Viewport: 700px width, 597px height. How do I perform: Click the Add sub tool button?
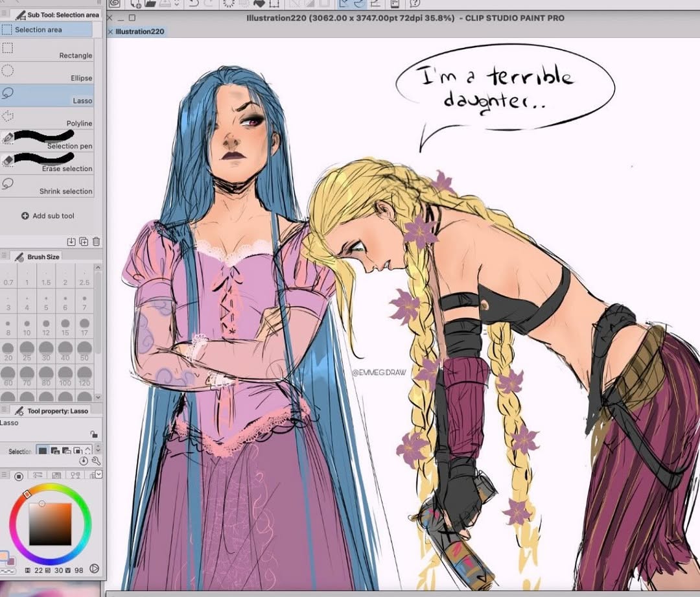tap(48, 216)
